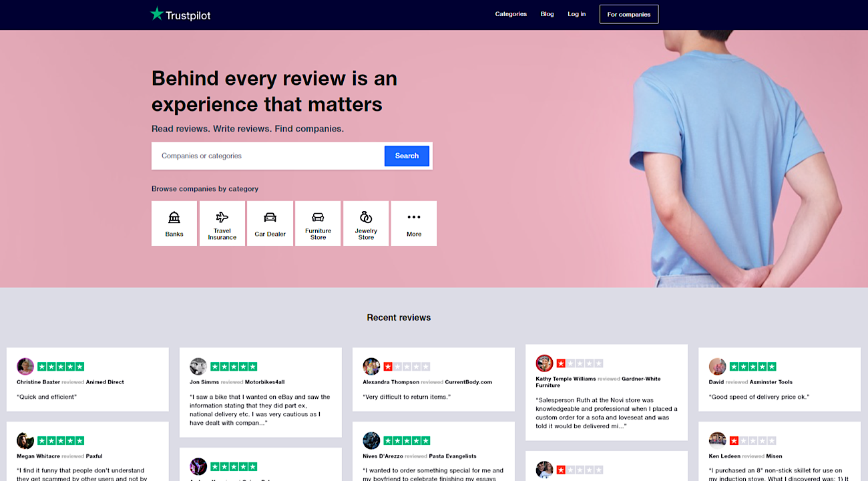Select the "Good speed of delivery price ok." review
The height and width of the screenshot is (481, 868).
pos(758,397)
